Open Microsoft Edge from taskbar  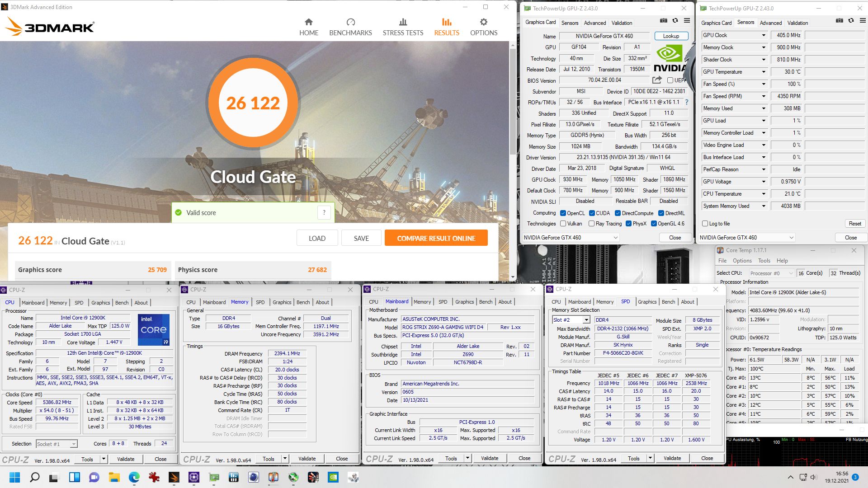[x=134, y=477]
